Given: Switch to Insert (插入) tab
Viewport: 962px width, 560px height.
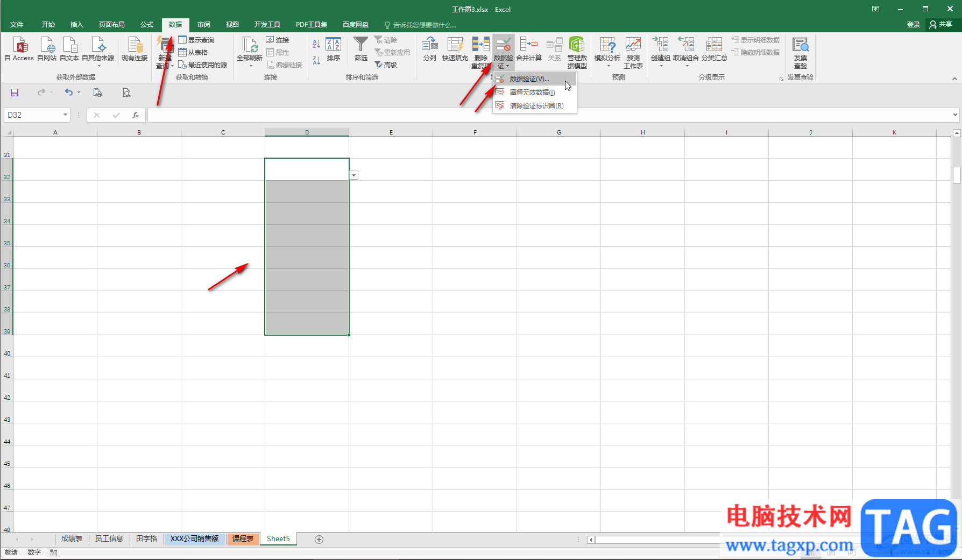Looking at the screenshot, I should (77, 25).
